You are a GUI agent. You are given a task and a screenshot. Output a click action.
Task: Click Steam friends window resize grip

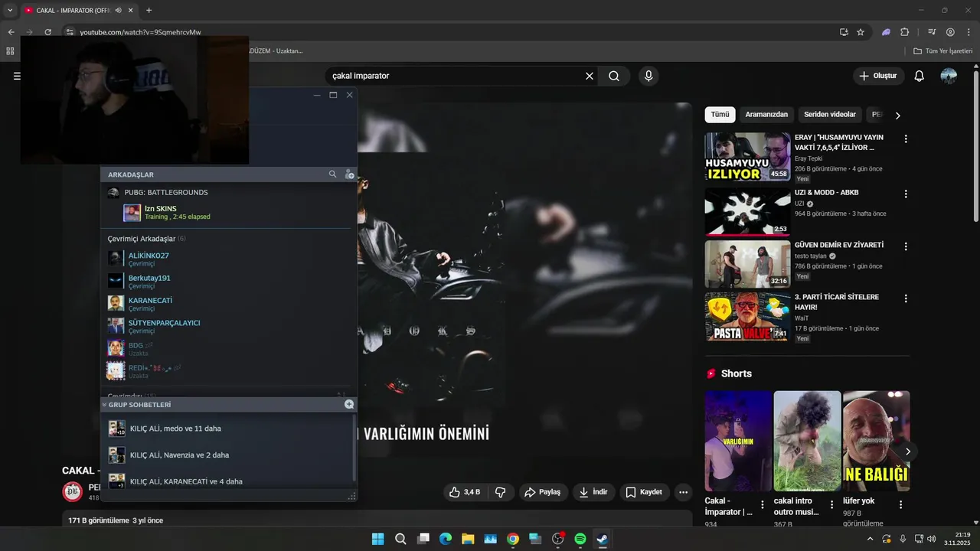coord(352,497)
